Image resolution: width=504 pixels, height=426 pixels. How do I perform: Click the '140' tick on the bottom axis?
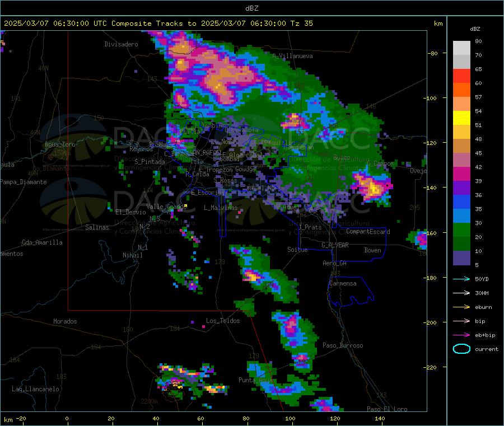click(x=380, y=418)
